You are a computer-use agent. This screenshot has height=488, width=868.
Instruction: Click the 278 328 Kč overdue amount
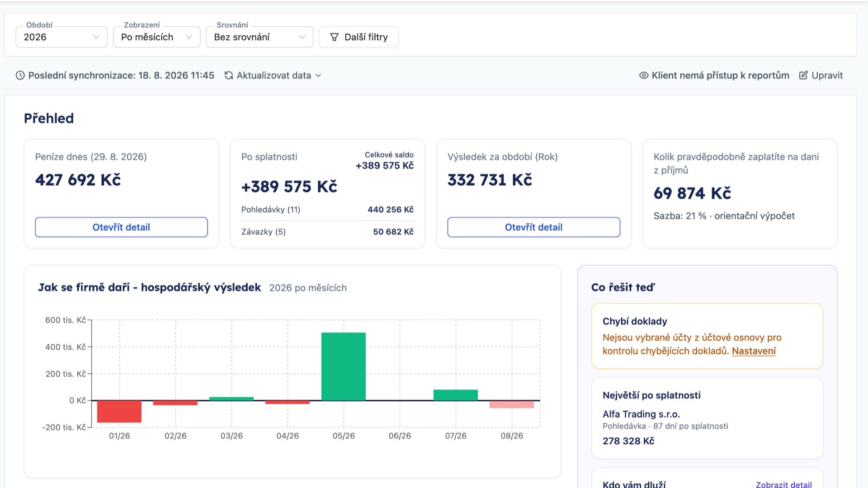point(628,441)
